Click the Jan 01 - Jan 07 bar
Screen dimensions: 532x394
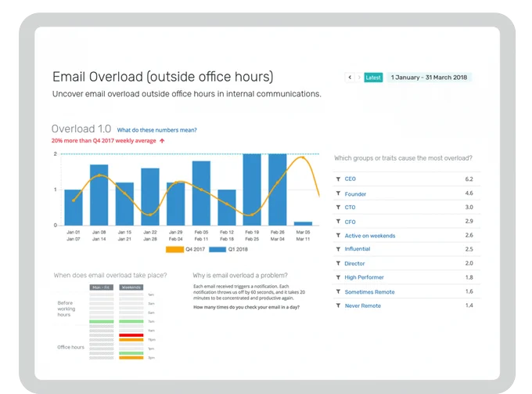74,208
